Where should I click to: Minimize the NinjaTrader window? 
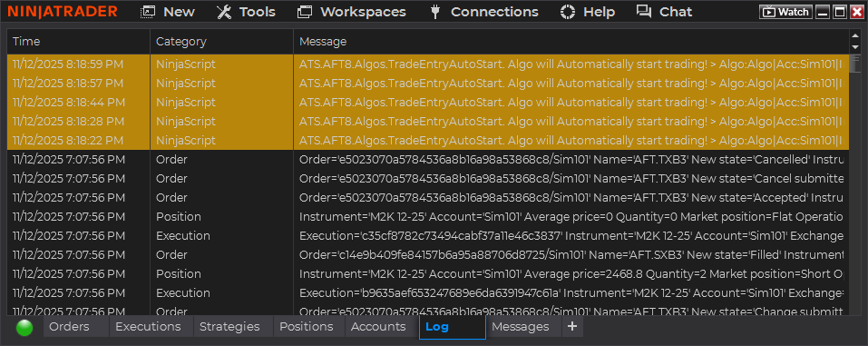click(824, 12)
